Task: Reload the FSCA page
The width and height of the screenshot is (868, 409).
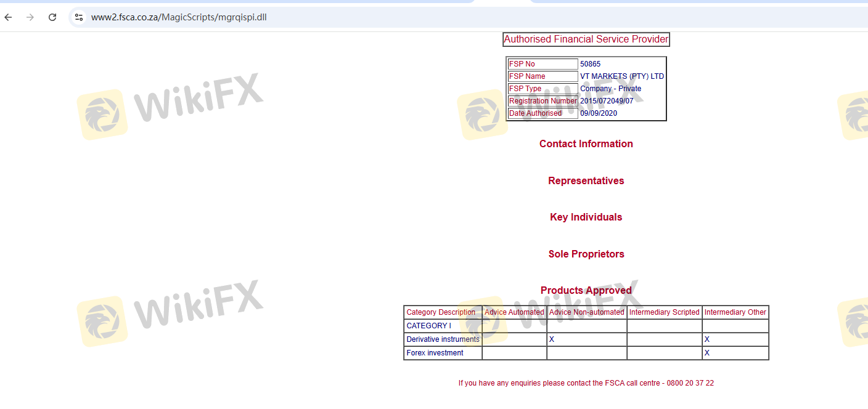Action: tap(52, 17)
